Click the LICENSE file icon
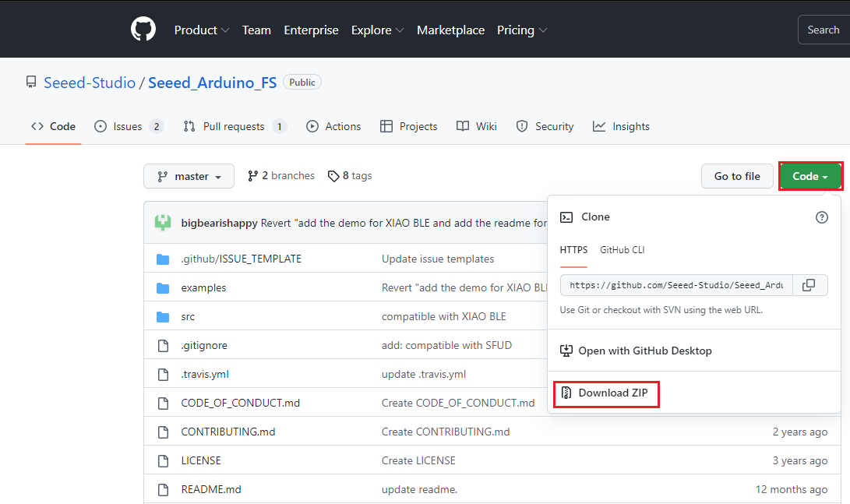The height and width of the screenshot is (504, 850). [163, 460]
